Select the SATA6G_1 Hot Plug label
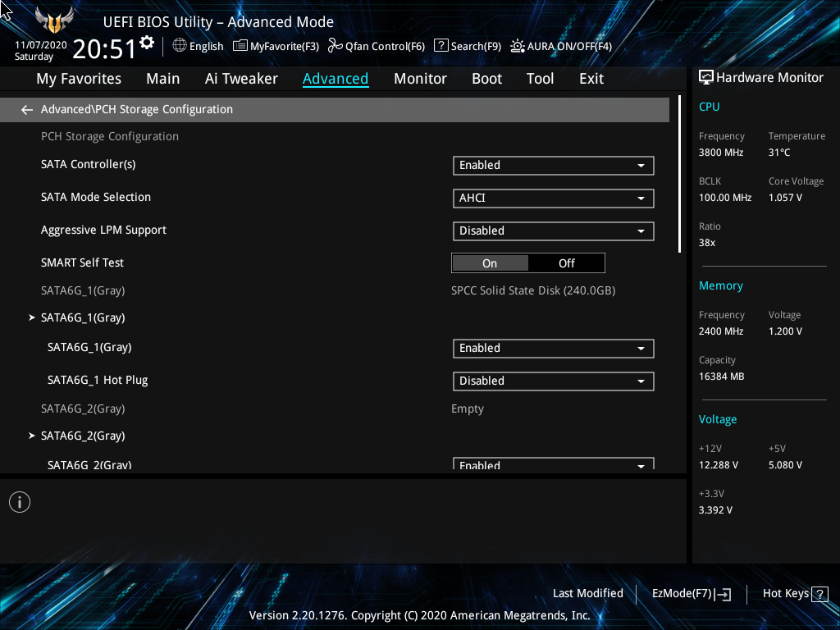Screen dimensions: 840x630 pos(98,380)
